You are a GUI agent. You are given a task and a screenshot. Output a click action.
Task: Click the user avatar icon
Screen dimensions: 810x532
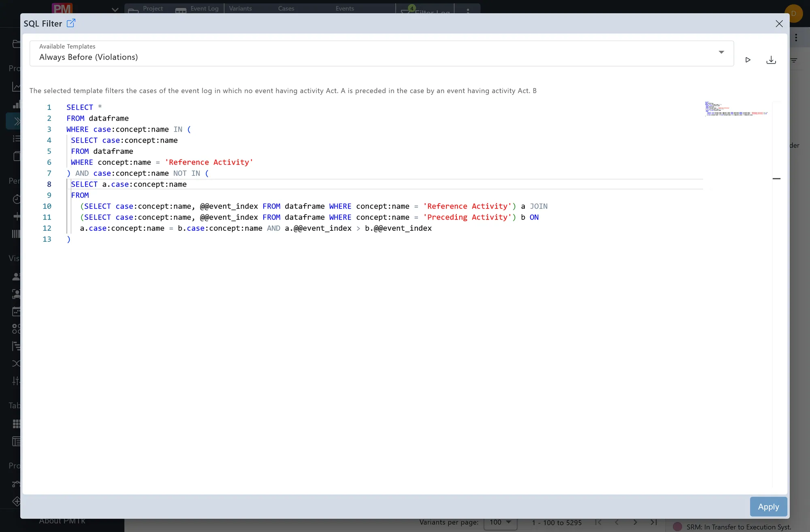(x=793, y=13)
